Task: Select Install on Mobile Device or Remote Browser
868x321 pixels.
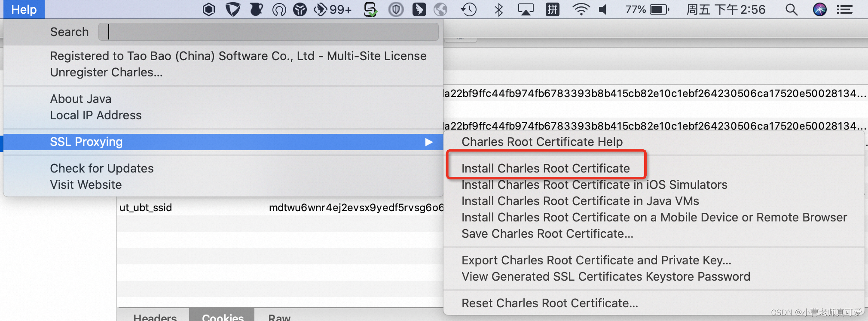Action: [654, 217]
